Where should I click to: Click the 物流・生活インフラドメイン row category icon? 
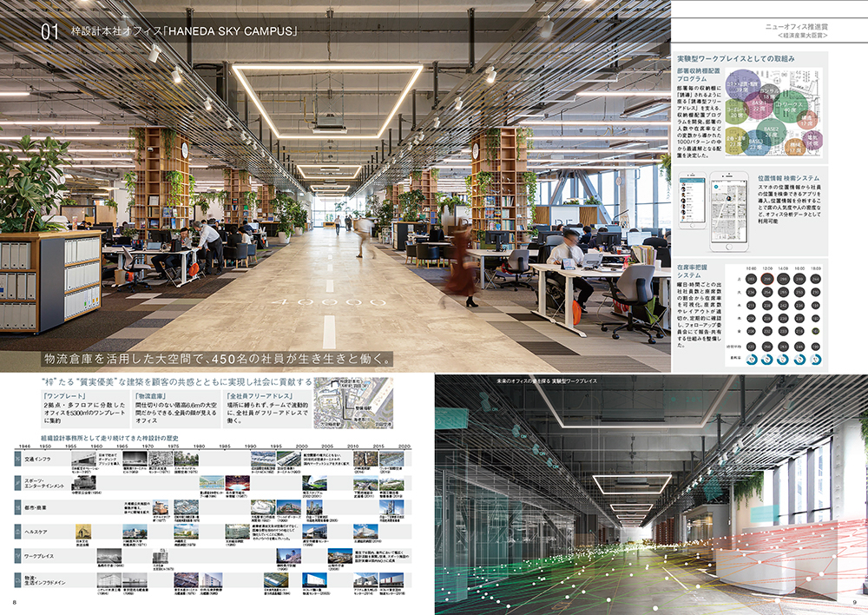click(x=18, y=579)
